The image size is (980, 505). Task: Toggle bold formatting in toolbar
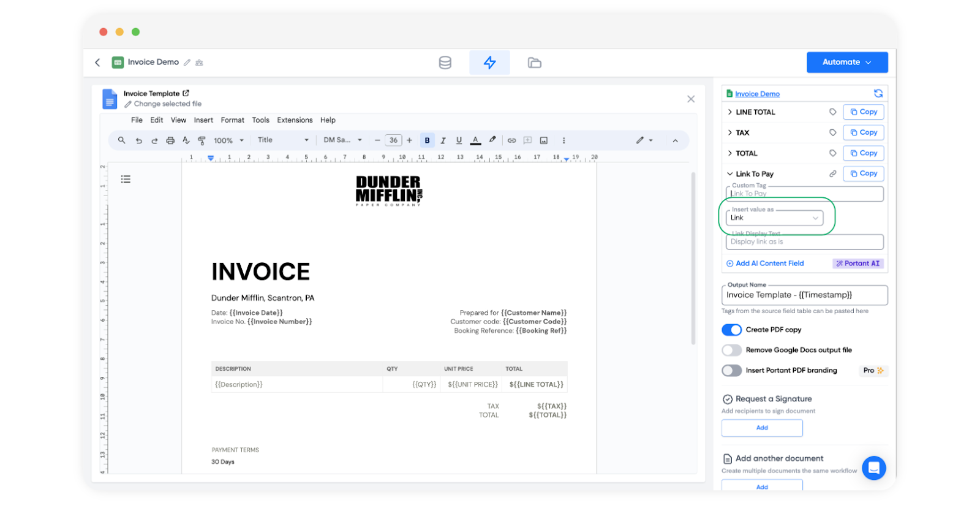(x=427, y=140)
